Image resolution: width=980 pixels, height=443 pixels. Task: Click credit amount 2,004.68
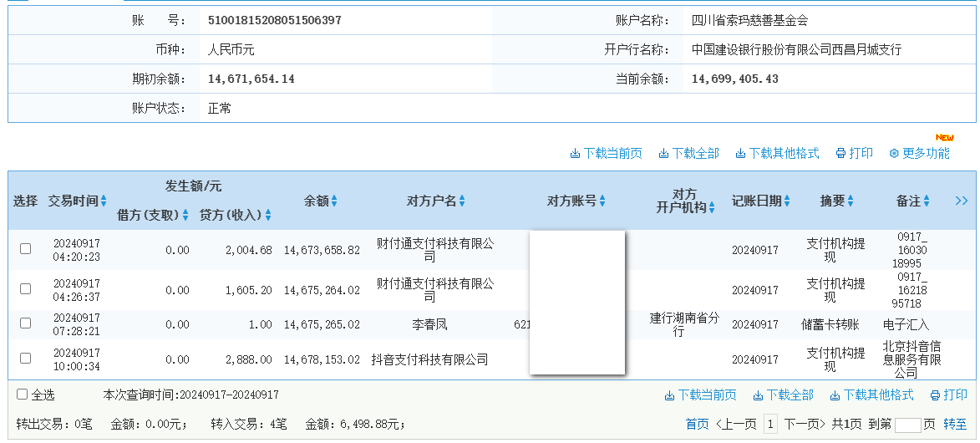[x=249, y=250]
